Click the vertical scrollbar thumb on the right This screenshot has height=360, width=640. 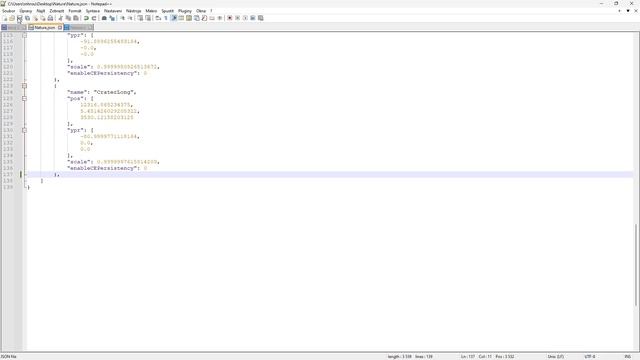click(636, 264)
